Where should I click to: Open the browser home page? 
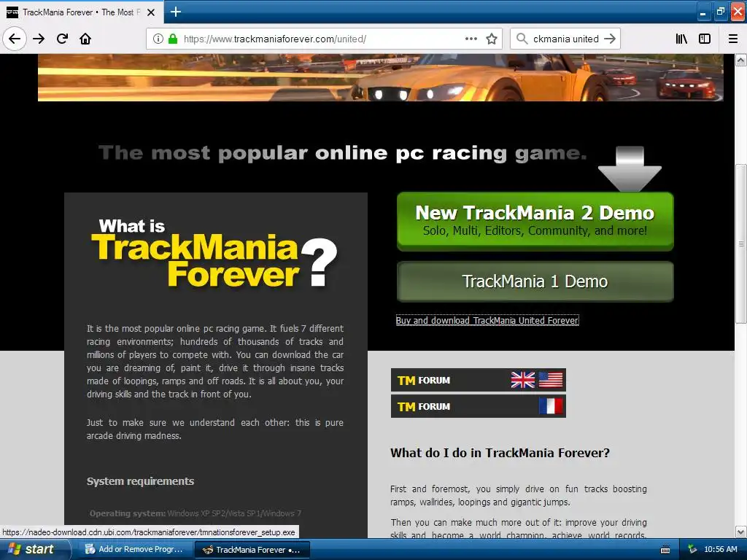(85, 39)
